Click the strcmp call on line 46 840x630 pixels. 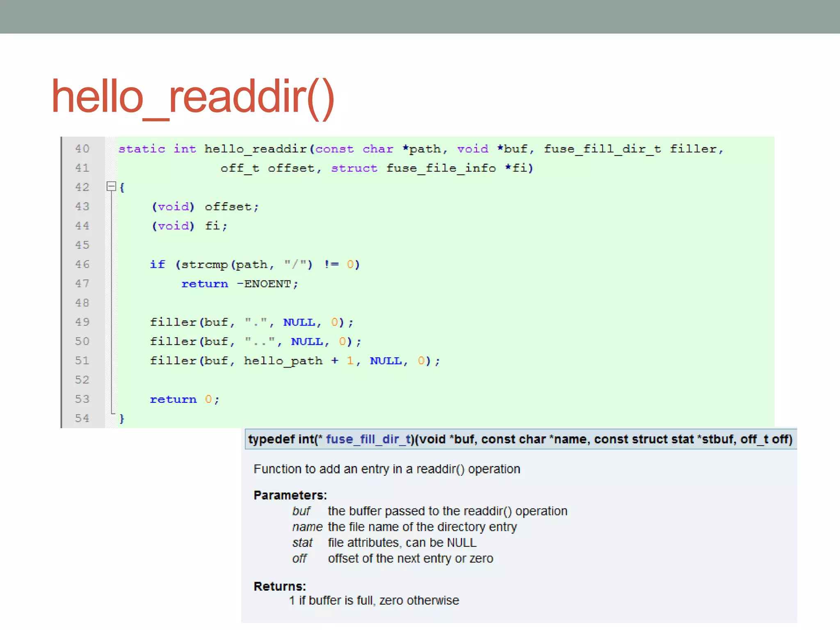click(x=204, y=265)
